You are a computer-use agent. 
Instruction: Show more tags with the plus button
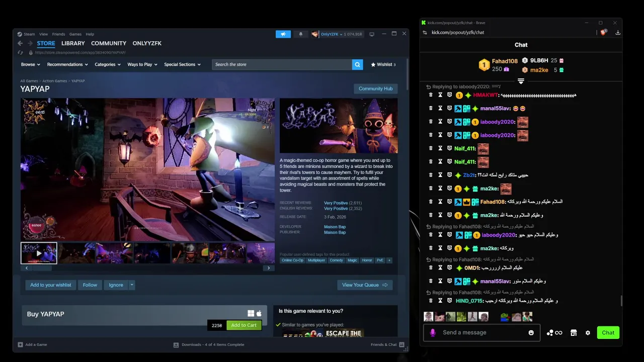[389, 260]
